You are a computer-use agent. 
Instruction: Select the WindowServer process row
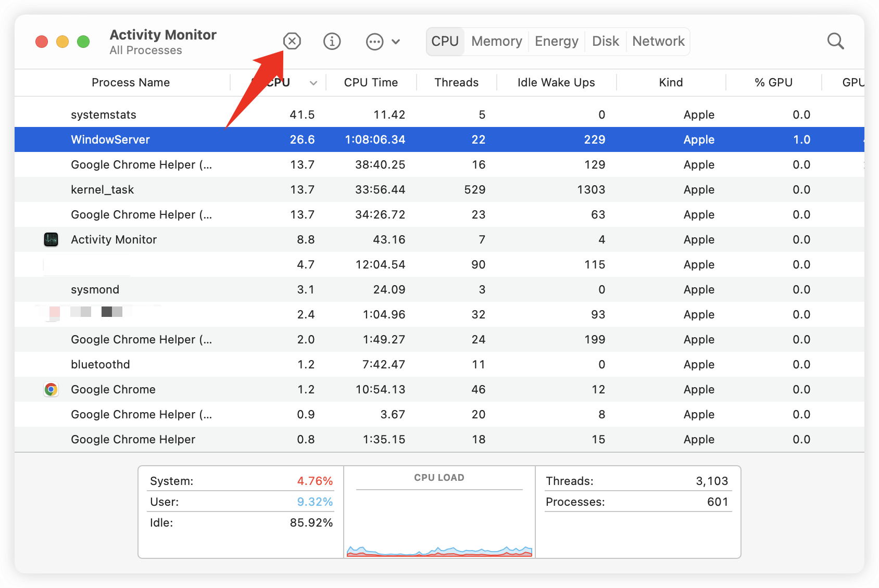[439, 139]
